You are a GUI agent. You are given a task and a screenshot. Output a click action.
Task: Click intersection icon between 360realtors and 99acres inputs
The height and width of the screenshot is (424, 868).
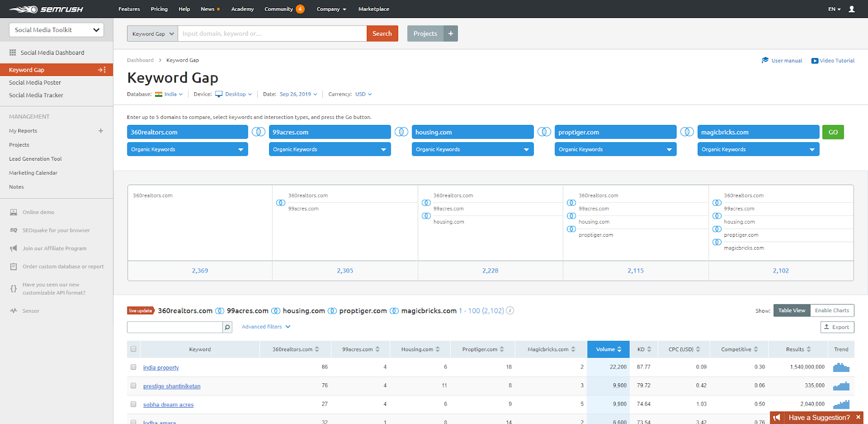[259, 132]
